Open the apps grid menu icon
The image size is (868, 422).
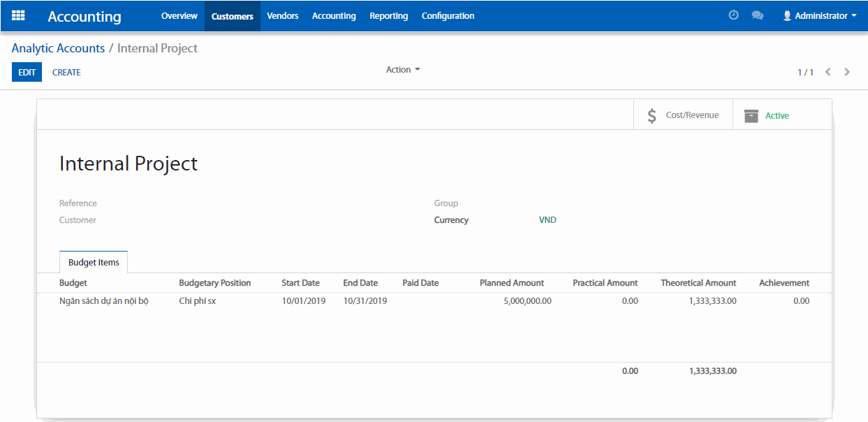click(x=18, y=15)
